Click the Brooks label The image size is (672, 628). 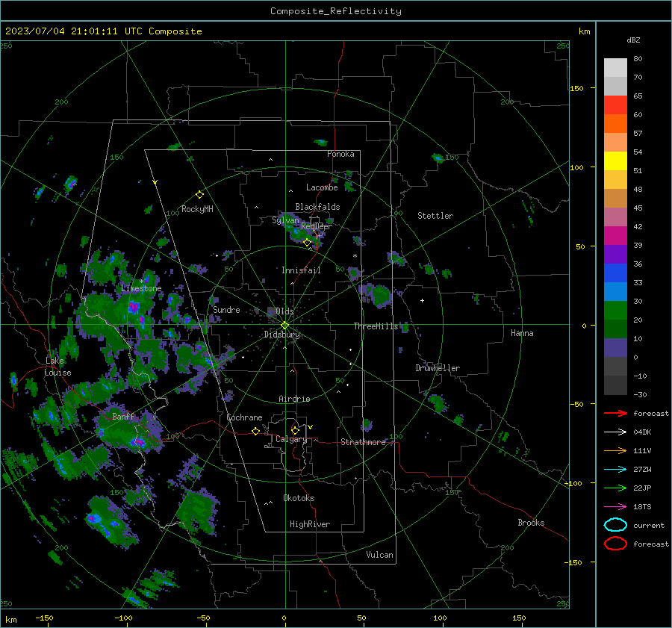(x=531, y=523)
